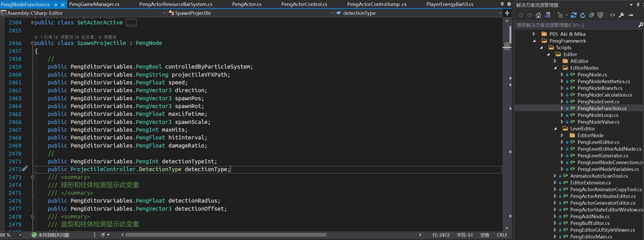The image size is (644, 240).
Task: Pin the Solution Explorer panel
Action: (638, 5)
